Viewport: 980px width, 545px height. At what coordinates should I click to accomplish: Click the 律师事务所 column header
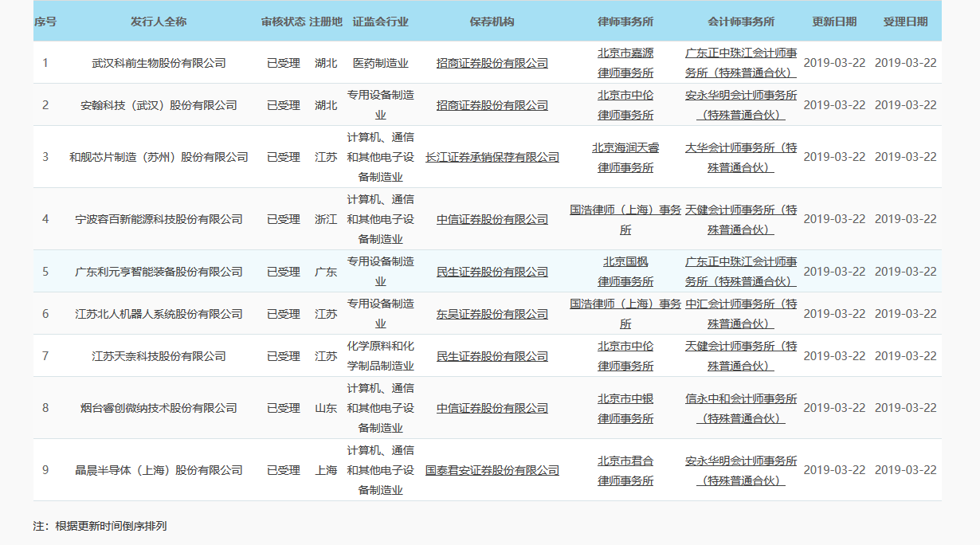click(625, 22)
